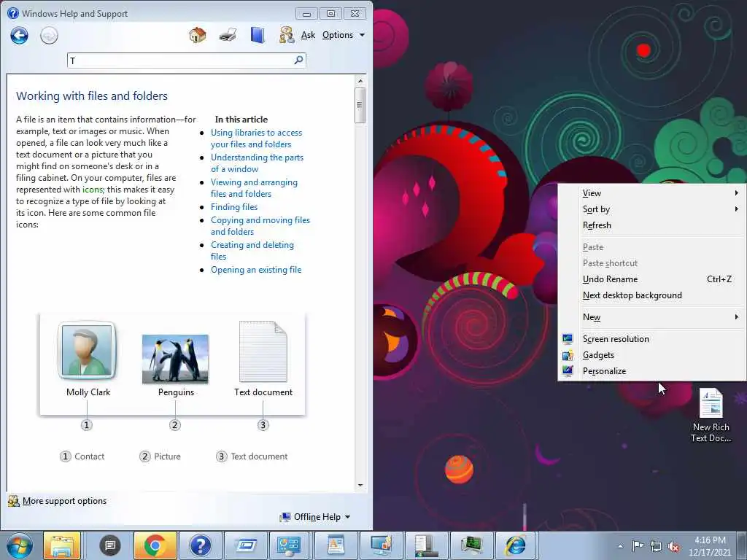
Task: Open Help and Support home page
Action: pos(197,35)
